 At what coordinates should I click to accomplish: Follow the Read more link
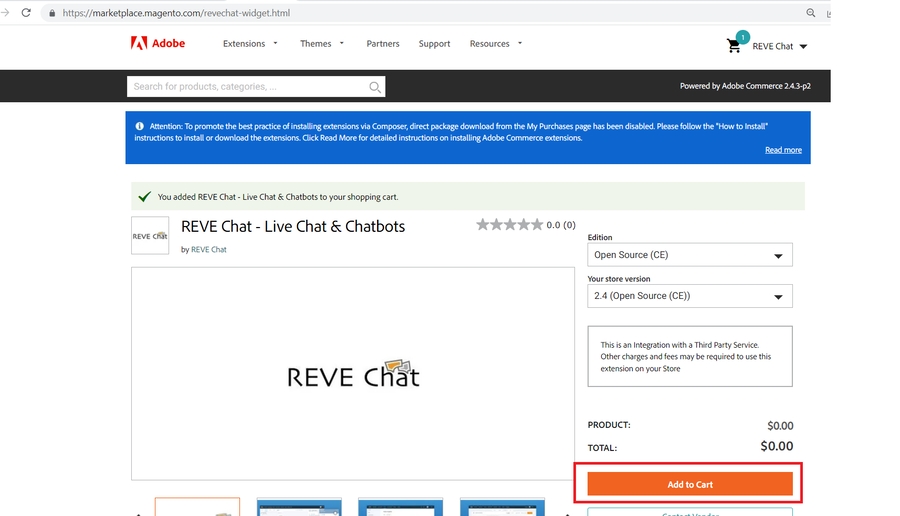pyautogui.click(x=783, y=150)
